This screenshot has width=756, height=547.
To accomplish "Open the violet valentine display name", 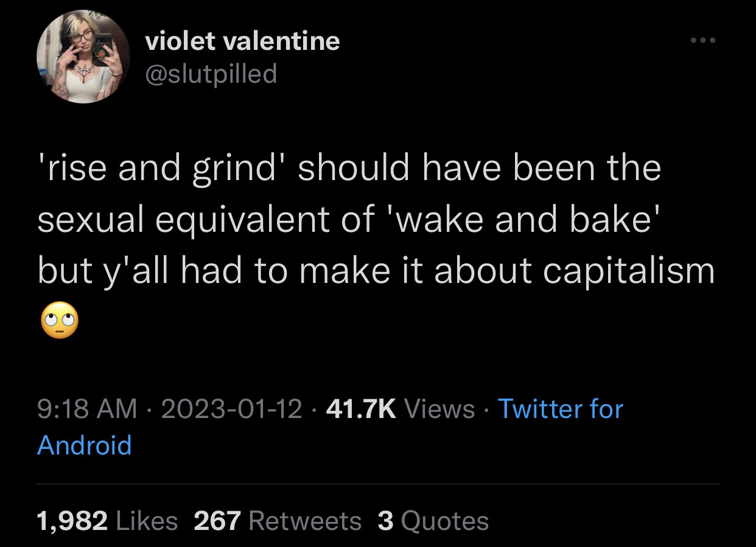I will 242,41.
